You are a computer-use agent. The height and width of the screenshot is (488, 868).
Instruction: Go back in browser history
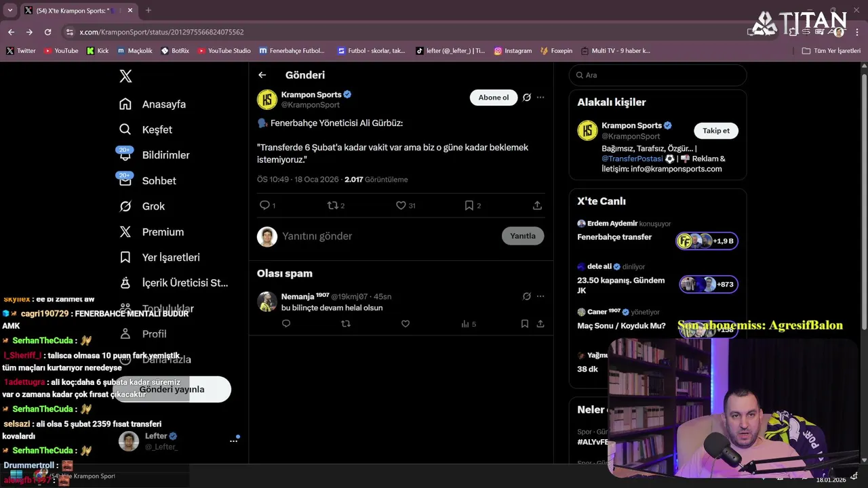pyautogui.click(x=11, y=32)
